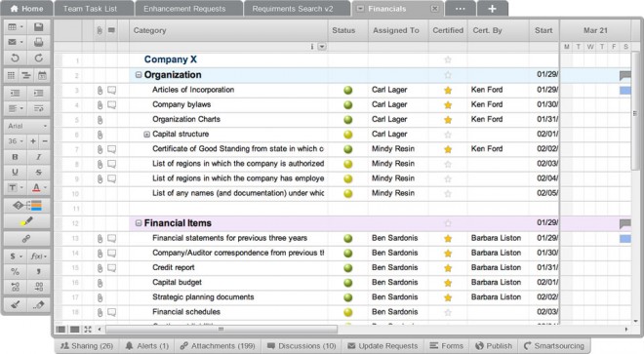Screen dimensions: 644x354
Task: Click the Print icon in toolbar
Action: click(x=39, y=42)
